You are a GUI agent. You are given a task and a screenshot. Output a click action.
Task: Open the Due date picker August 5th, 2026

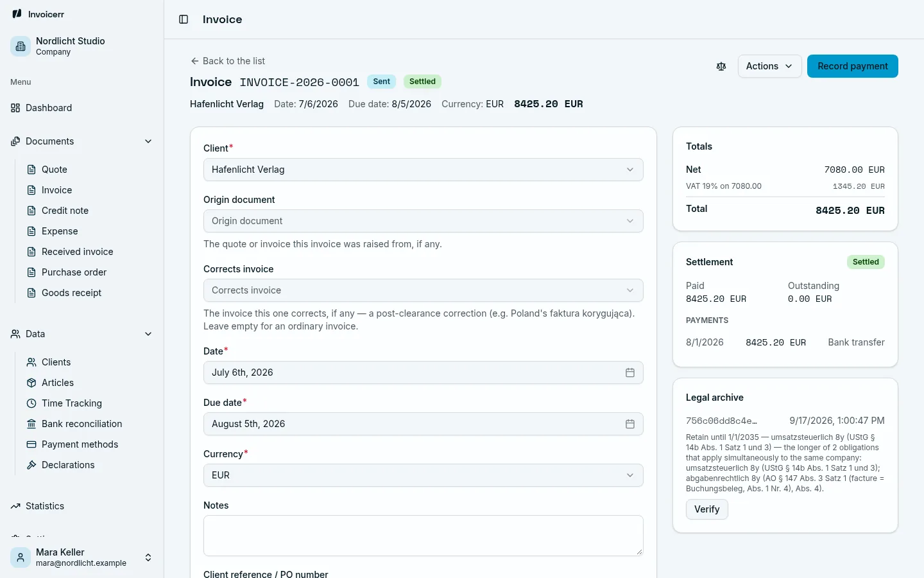pyautogui.click(x=423, y=424)
